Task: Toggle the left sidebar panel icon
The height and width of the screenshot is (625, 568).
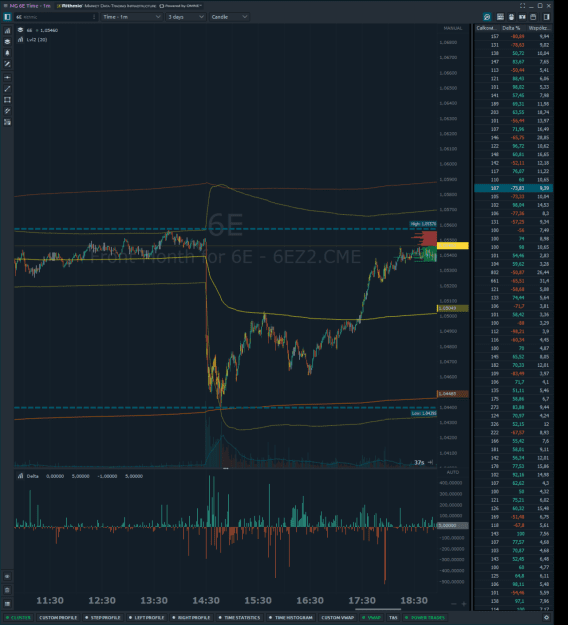Action: pos(7,17)
